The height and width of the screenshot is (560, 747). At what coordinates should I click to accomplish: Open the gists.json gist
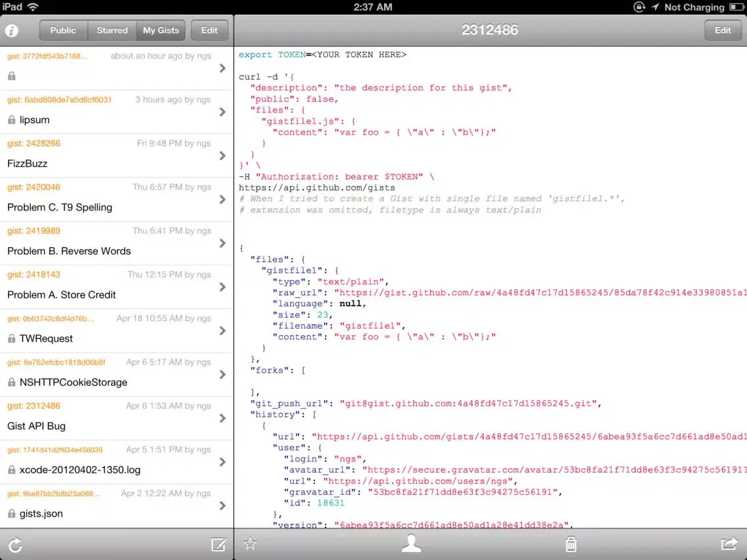point(116,507)
